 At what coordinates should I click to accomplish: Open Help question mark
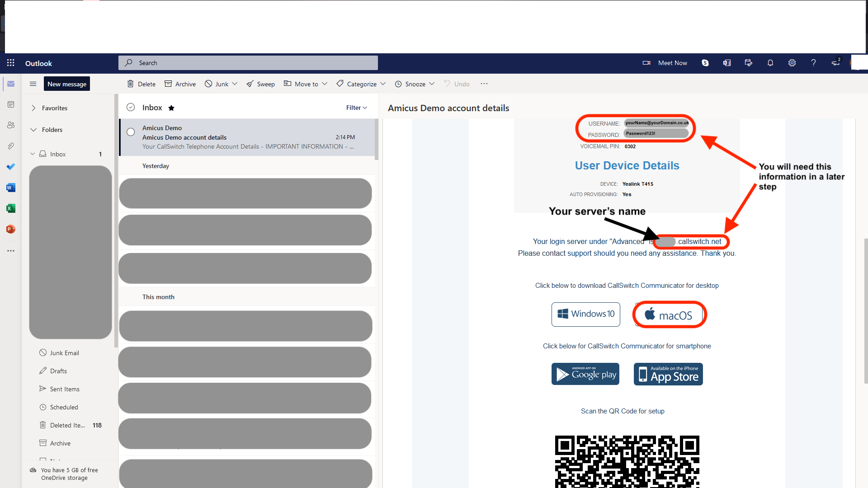[x=813, y=63]
